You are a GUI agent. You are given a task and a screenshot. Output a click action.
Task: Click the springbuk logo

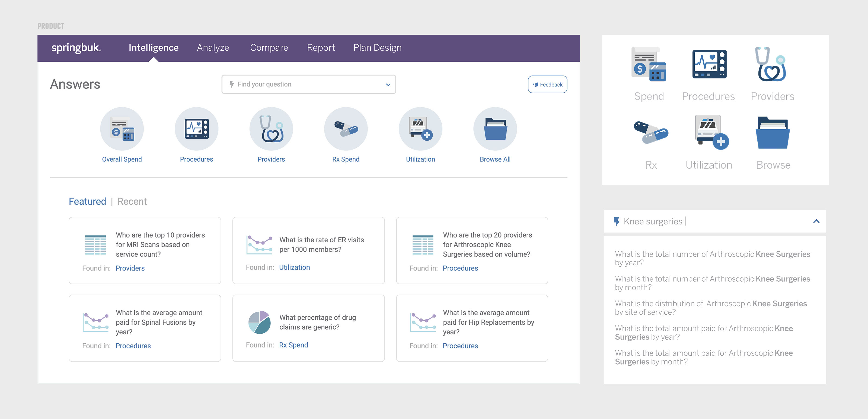pos(76,48)
